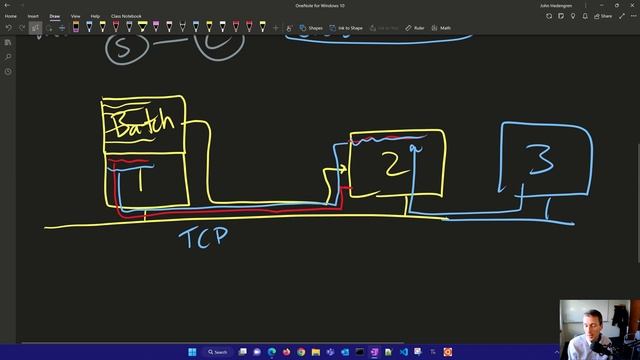
Task: Click the horizontal scrollbar at canvas bottom
Action: (212, 343)
